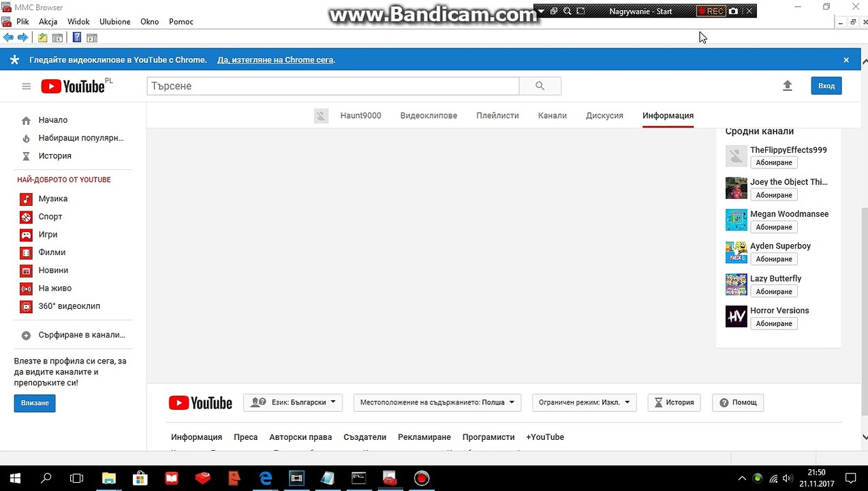Click the Bandicam fullscreen windows icon
The image size is (868, 491).
pos(553,11)
